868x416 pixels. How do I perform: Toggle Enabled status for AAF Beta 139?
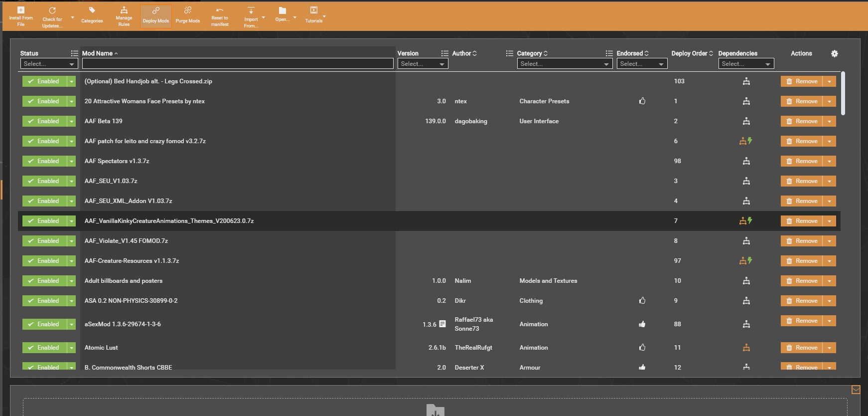[44, 121]
